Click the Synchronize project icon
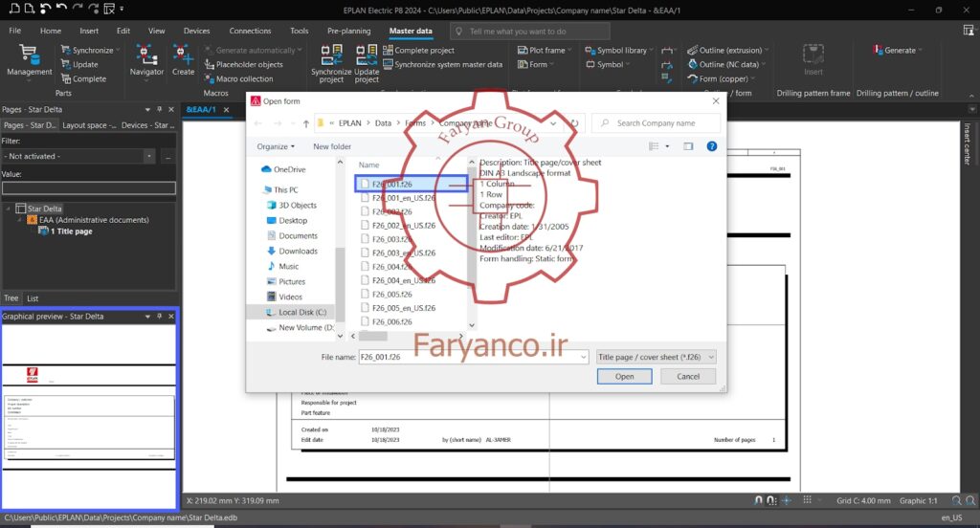 point(331,55)
